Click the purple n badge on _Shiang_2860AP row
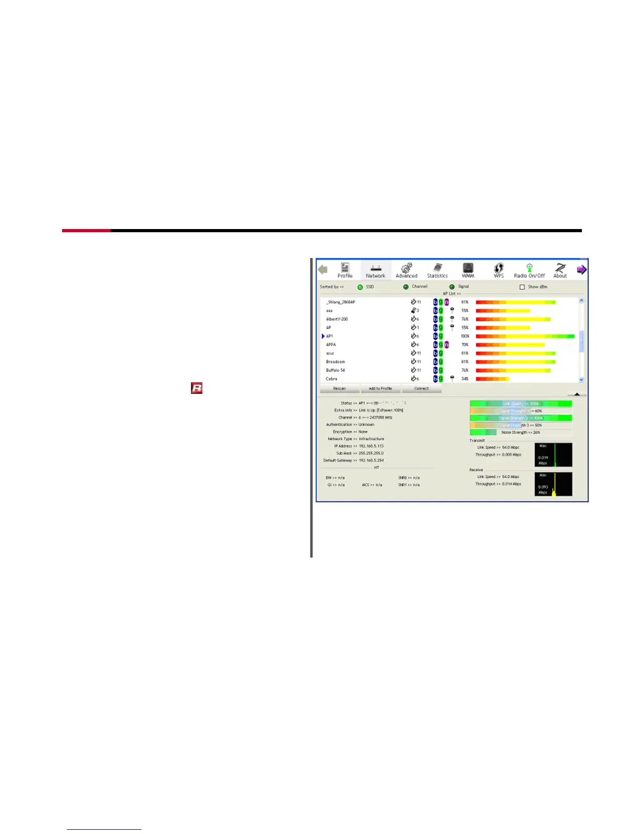Screen dimensions: 644x834 [x=447, y=302]
